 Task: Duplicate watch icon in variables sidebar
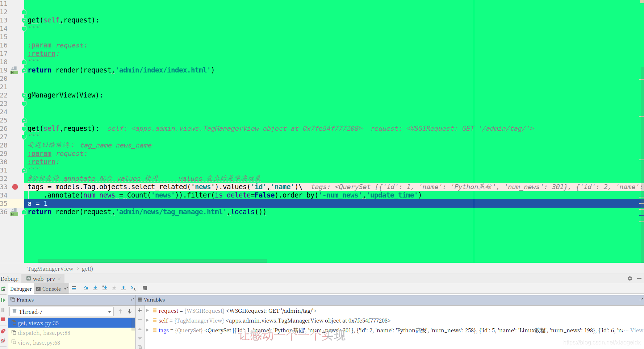pos(140,347)
